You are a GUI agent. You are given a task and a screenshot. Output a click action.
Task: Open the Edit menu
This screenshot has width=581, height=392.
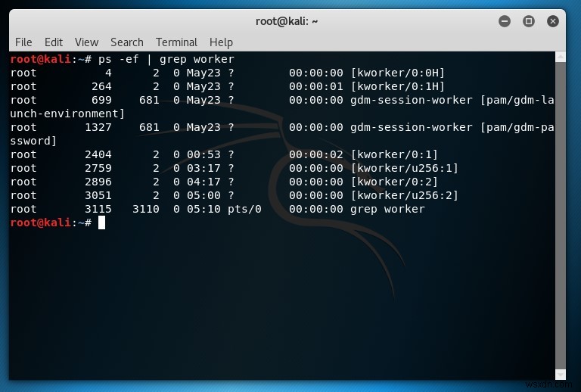pos(54,42)
